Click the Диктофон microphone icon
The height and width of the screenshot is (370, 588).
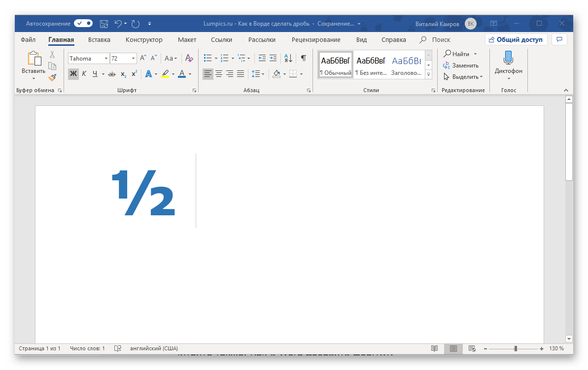tap(508, 58)
